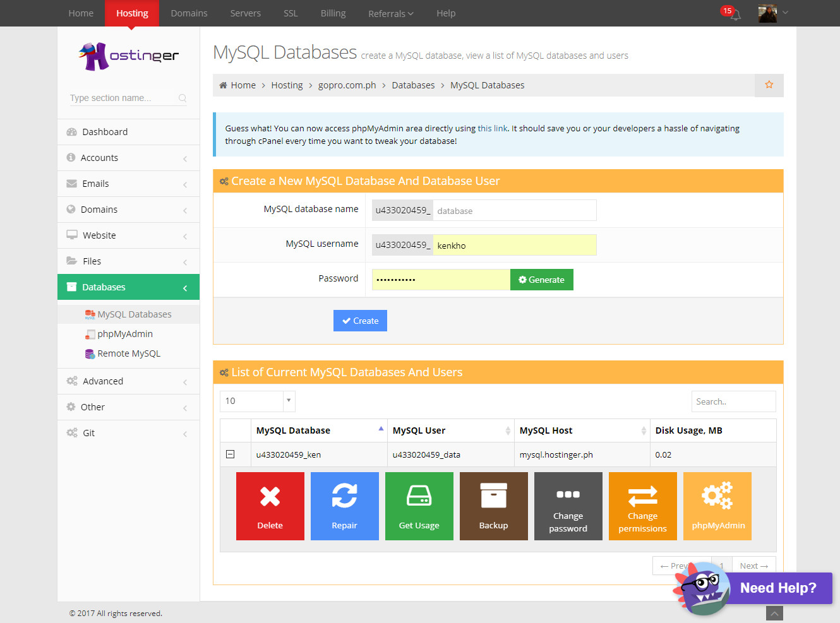Click the red Delete database tile
The width and height of the screenshot is (840, 623).
[270, 506]
